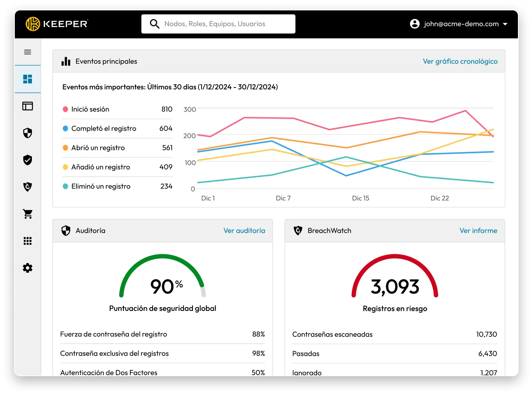This screenshot has height=394, width=532.
Task: Click the checkmark shield sidebar icon
Action: click(27, 160)
